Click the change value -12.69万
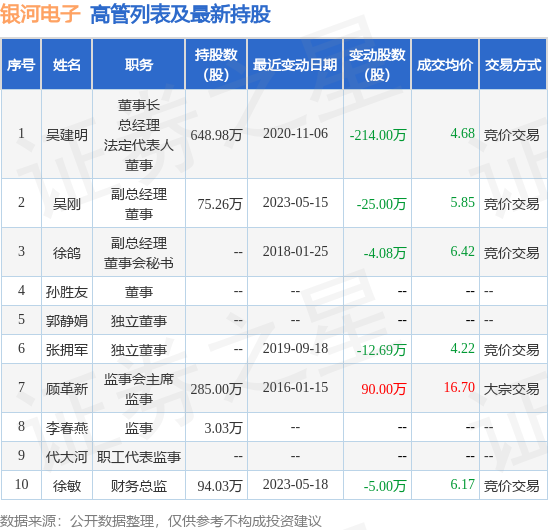 click(x=382, y=350)
